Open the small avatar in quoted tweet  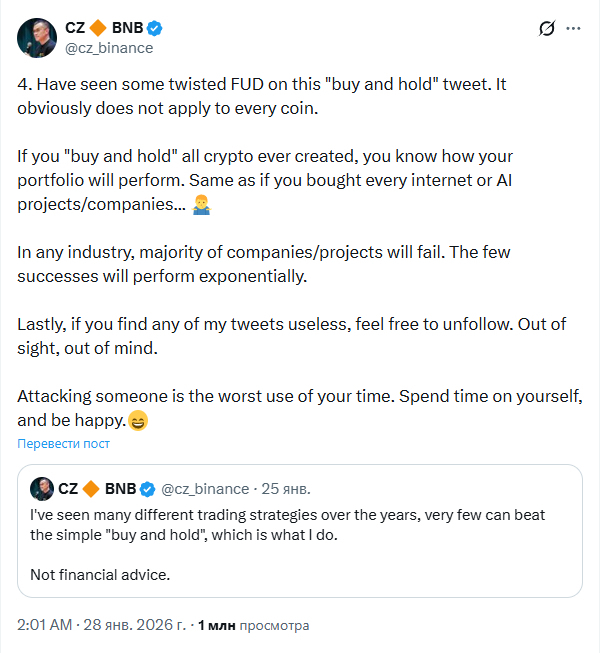coord(42,489)
